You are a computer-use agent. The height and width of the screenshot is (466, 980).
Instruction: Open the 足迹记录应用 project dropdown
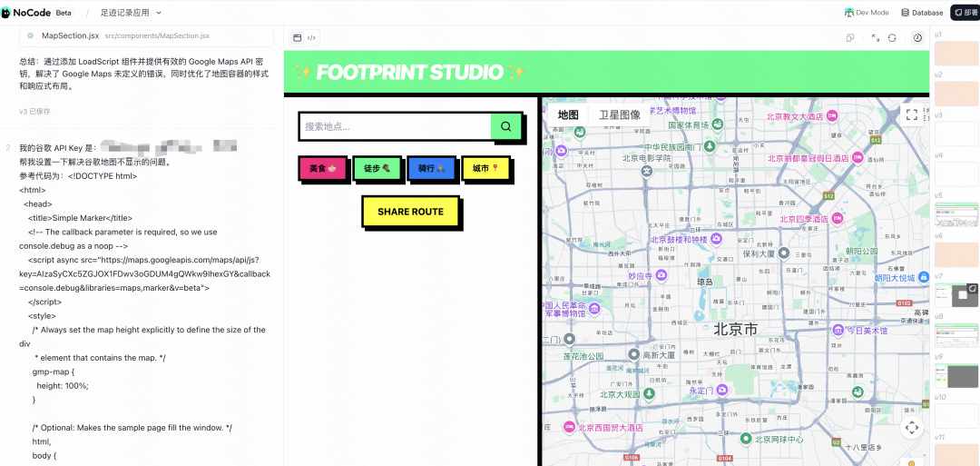pyautogui.click(x=131, y=13)
